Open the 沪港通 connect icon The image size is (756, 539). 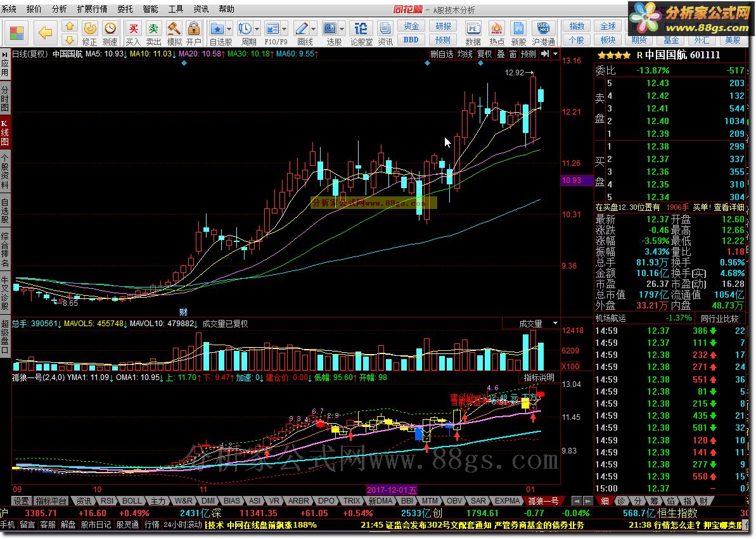tap(543, 34)
